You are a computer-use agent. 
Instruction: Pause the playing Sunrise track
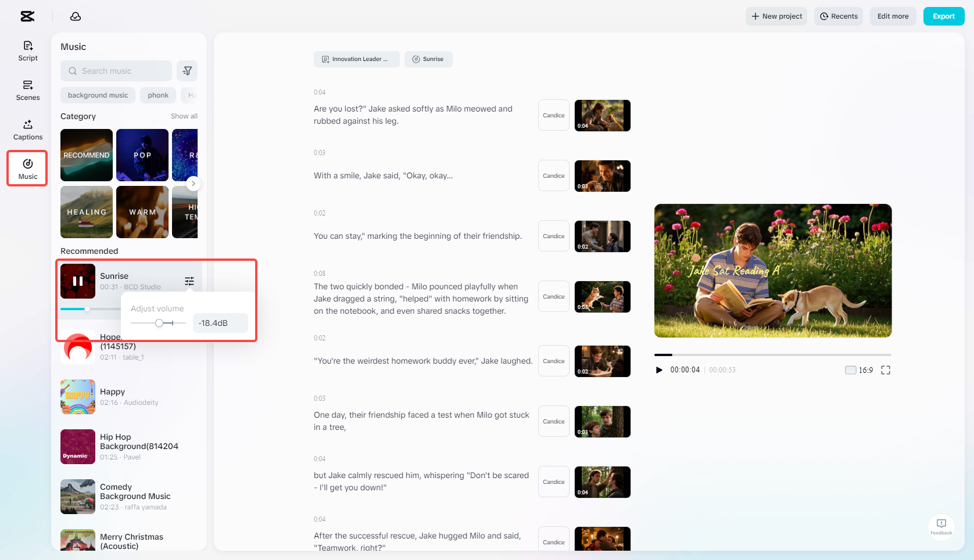[77, 281]
